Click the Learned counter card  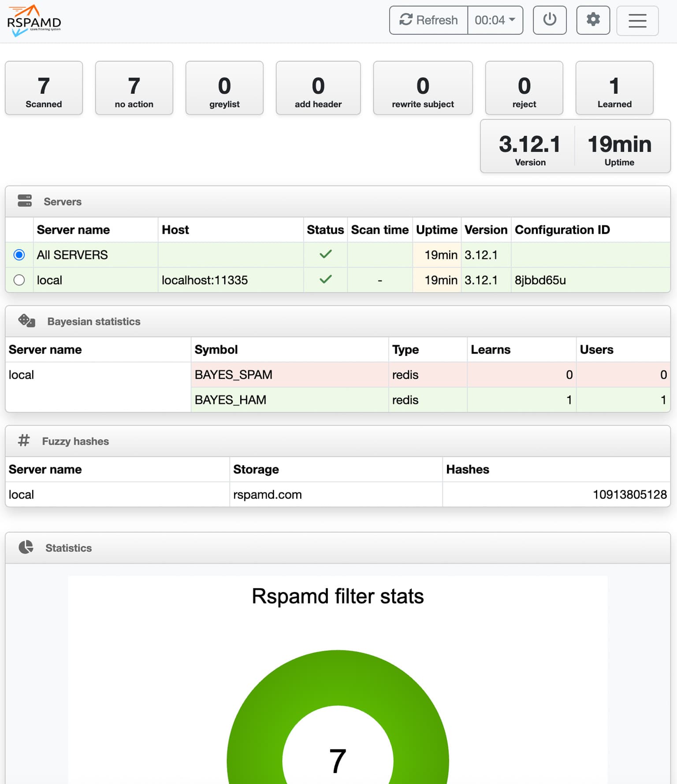[x=614, y=88]
